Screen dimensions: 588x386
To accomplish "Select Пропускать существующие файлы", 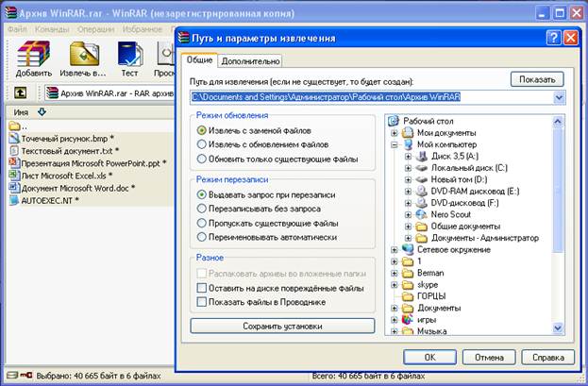I will pyautogui.click(x=201, y=223).
